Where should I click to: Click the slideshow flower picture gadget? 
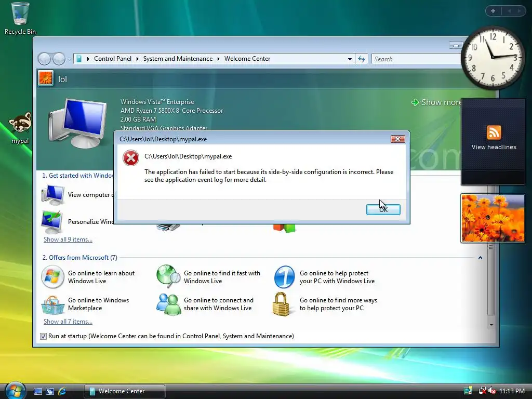point(493,218)
